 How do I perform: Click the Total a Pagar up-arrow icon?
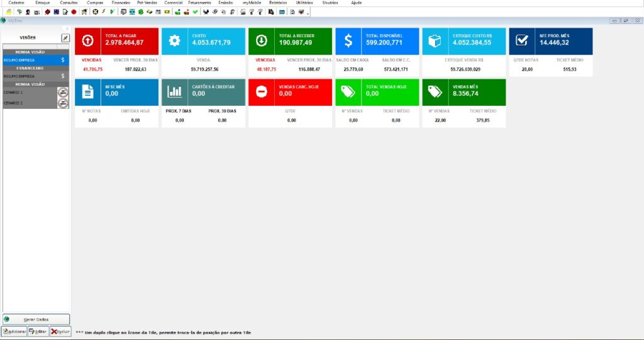click(88, 40)
